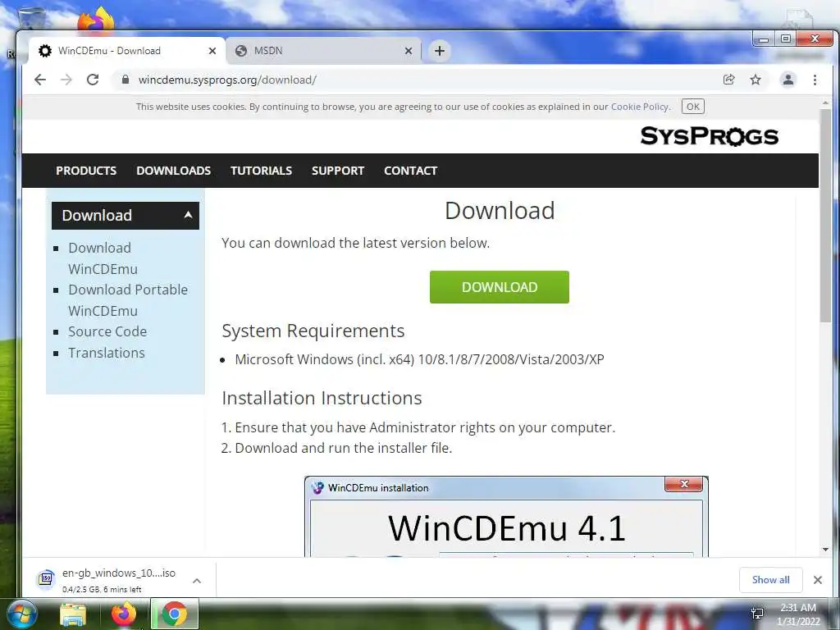840x630 pixels.
Task: Accept cookies with the OK button
Action: click(692, 107)
